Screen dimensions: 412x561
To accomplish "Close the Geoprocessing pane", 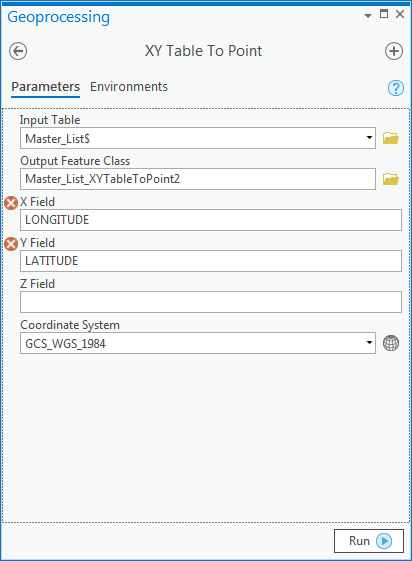I will (x=400, y=14).
